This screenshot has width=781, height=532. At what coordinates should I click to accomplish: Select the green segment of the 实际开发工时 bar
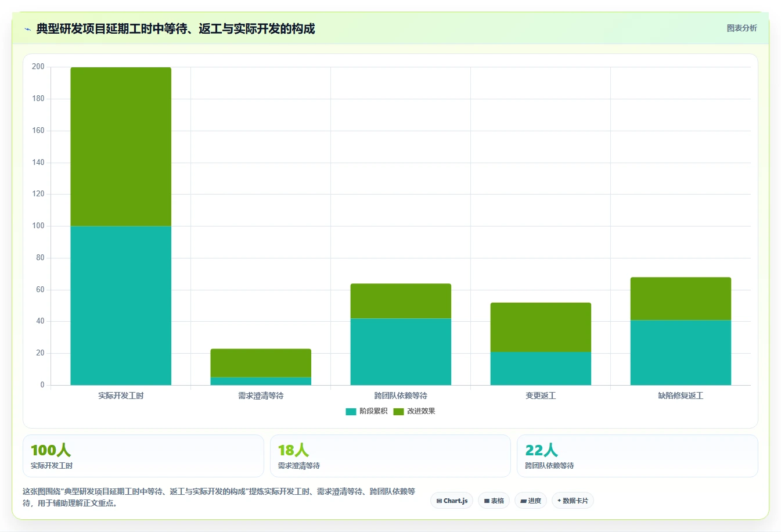[x=121, y=147]
